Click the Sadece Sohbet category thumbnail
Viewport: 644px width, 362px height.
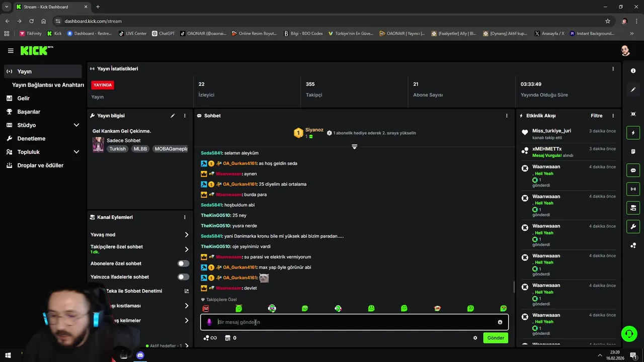(98, 144)
